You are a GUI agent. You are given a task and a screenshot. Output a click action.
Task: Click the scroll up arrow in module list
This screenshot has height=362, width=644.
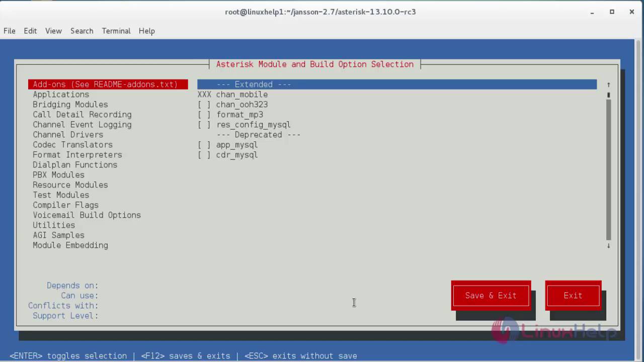click(x=608, y=84)
